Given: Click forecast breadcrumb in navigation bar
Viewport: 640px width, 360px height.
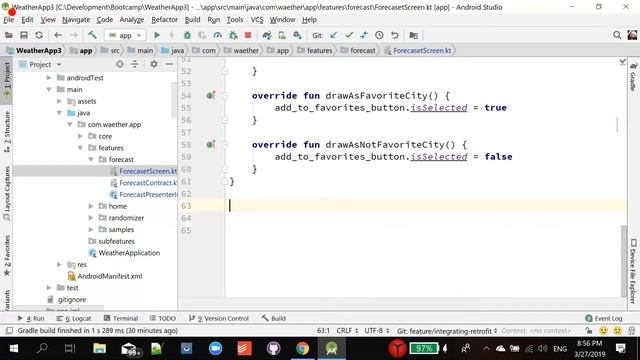Looking at the screenshot, I should pos(358,51).
